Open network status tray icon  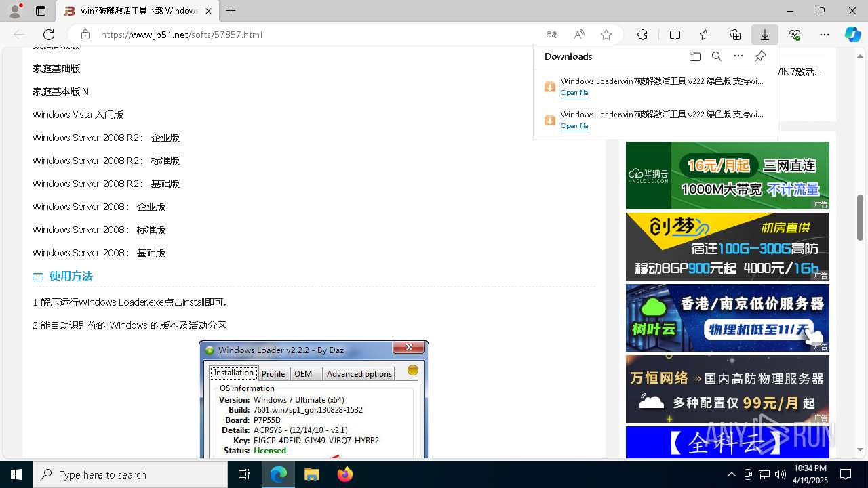(764, 474)
